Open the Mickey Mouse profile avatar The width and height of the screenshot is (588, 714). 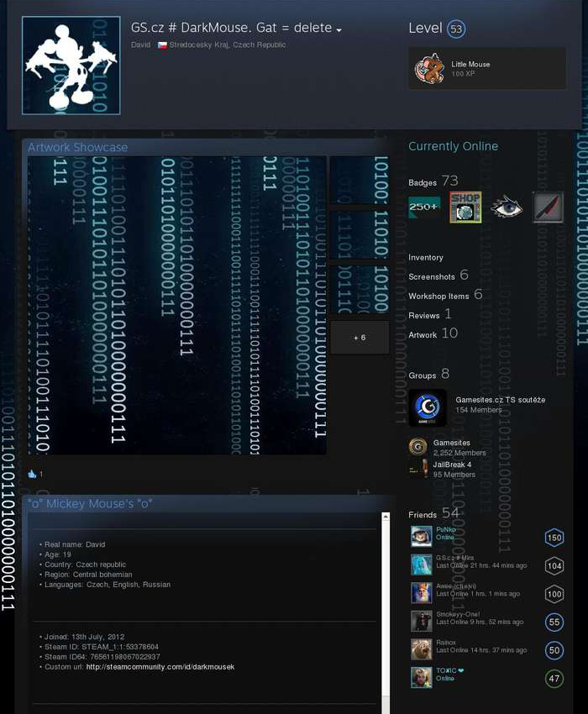71,66
